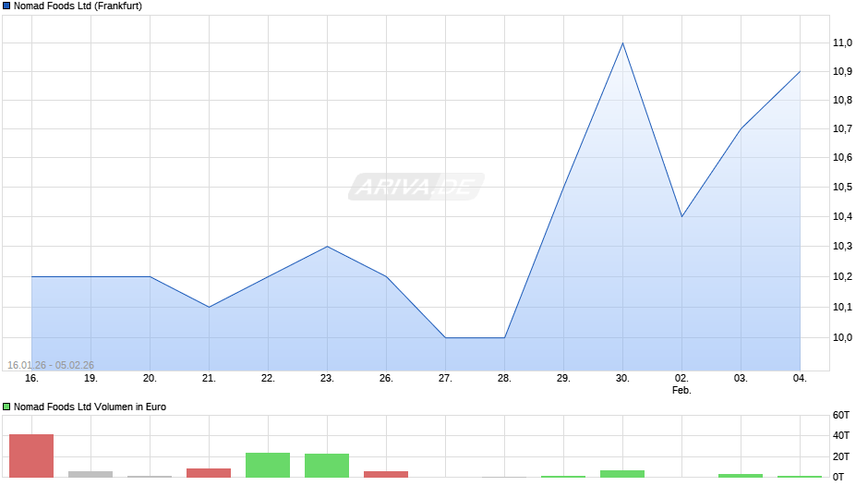This screenshot has height=486, width=868.
Task: Click the 'Nomad Foods Ltd (Frankfurt)' chart title
Action: click(x=78, y=6)
